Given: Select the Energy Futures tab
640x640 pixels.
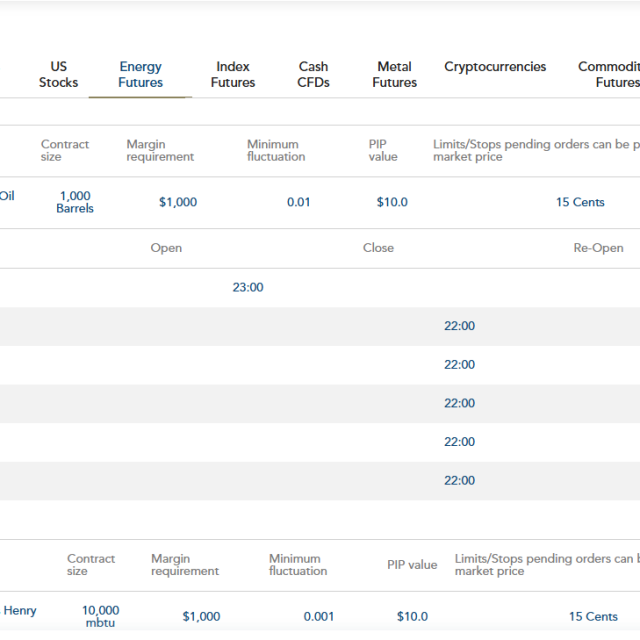Looking at the screenshot, I should (x=140, y=75).
